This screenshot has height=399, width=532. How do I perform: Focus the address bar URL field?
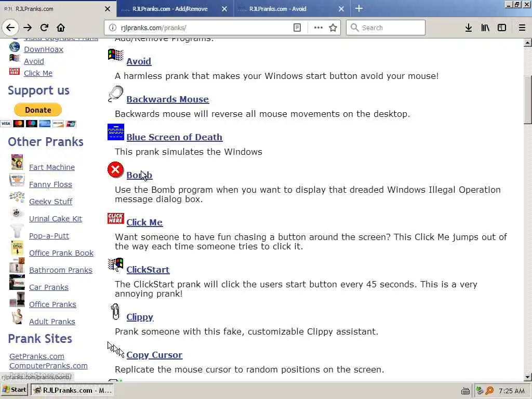coord(204,28)
